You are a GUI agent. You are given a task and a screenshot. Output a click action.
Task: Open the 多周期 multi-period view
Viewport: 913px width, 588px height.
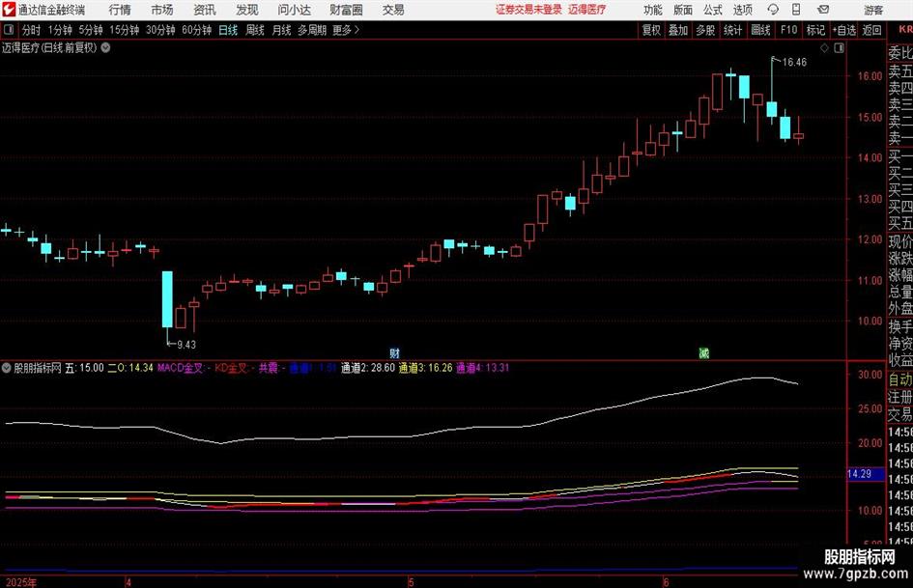(312, 30)
